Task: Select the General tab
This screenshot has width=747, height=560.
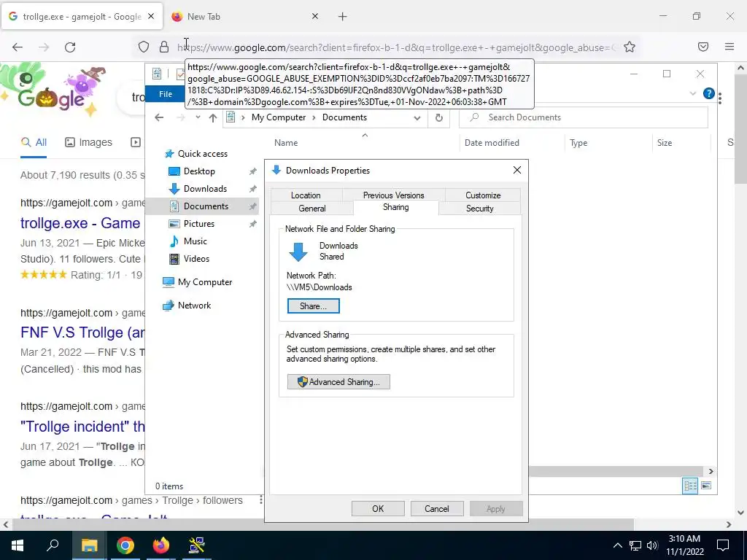Action: point(312,208)
